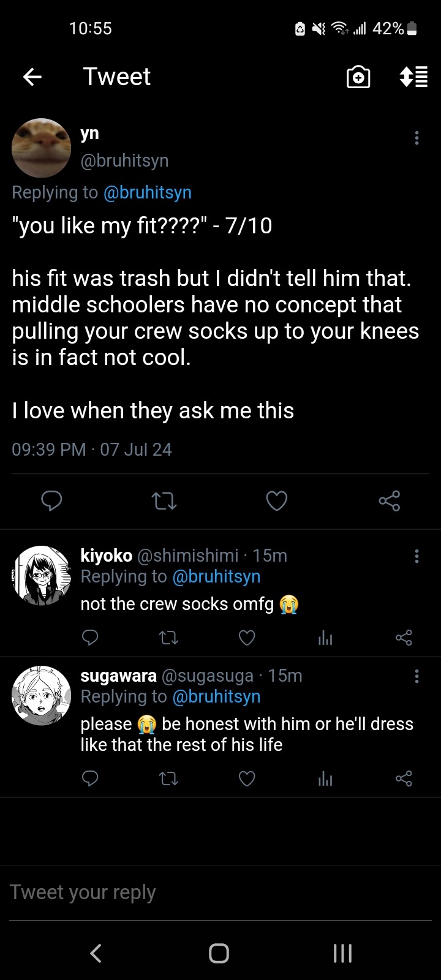Viewport: 441px width, 980px height.
Task: Tap the back arrow in Tweet header
Action: click(x=32, y=77)
